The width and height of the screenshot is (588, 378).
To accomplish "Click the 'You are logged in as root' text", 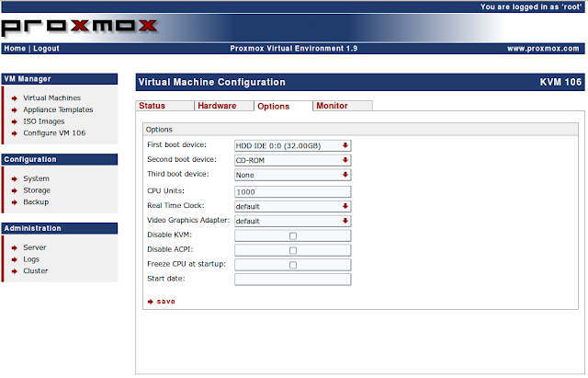I will coord(531,6).
